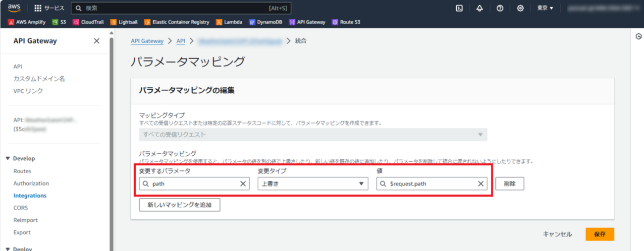The width and height of the screenshot is (644, 251).
Task: Follow the blurred API name breadcrumb
Action: [240, 41]
